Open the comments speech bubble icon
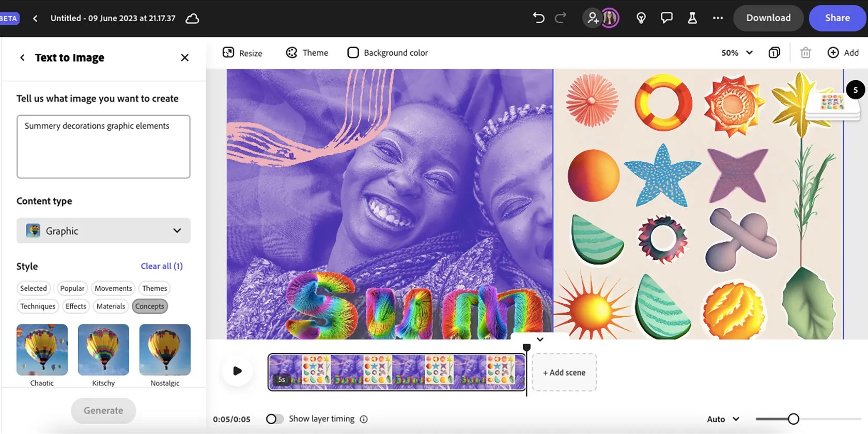Viewport: 868px width, 434px height. [667, 18]
